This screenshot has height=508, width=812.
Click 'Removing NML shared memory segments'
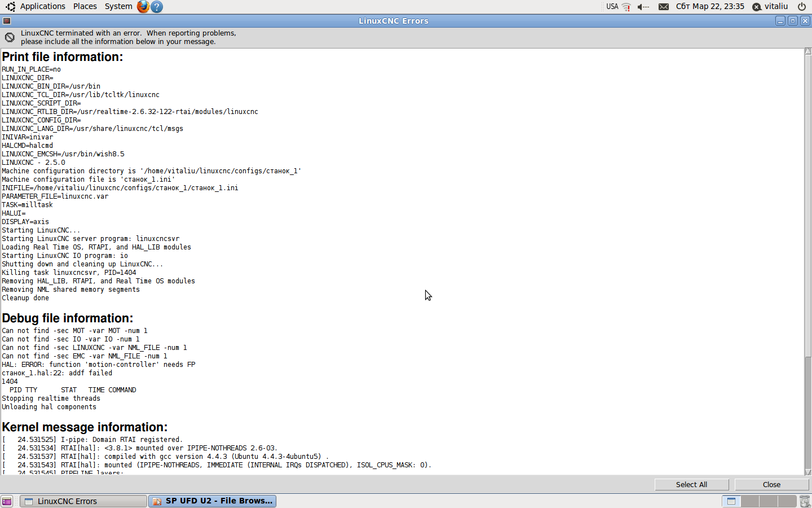click(x=70, y=290)
